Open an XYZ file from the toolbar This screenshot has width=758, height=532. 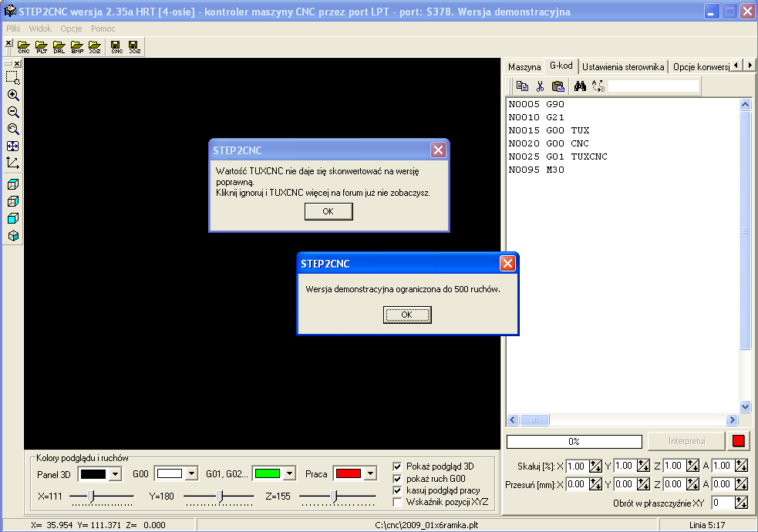tap(95, 47)
